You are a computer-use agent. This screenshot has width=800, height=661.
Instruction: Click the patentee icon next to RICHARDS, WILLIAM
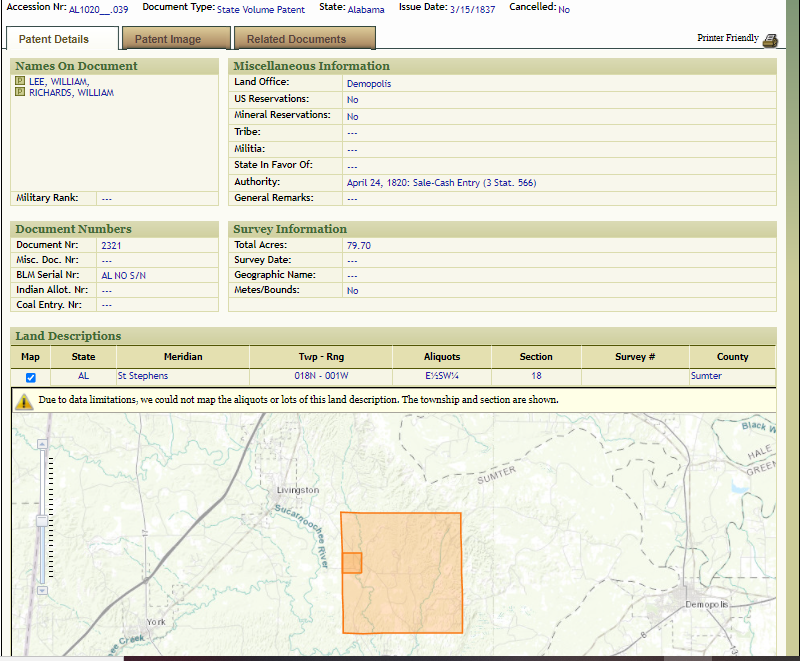click(x=20, y=92)
